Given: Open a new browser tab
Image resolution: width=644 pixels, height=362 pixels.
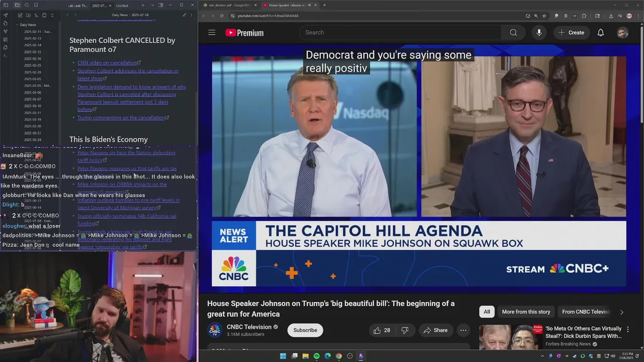Looking at the screenshot, I should point(324,5).
